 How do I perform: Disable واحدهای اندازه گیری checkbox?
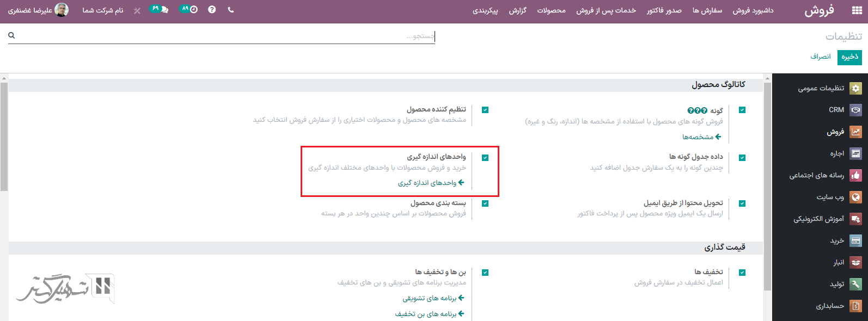coord(485,158)
